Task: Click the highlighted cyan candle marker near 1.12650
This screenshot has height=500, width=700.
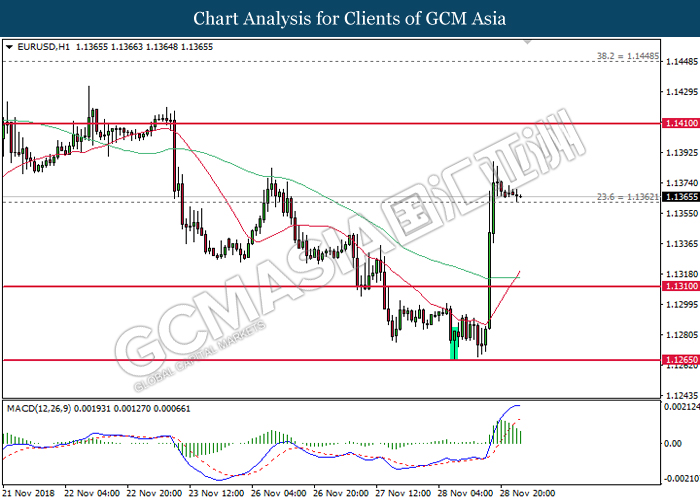Action: click(x=454, y=343)
